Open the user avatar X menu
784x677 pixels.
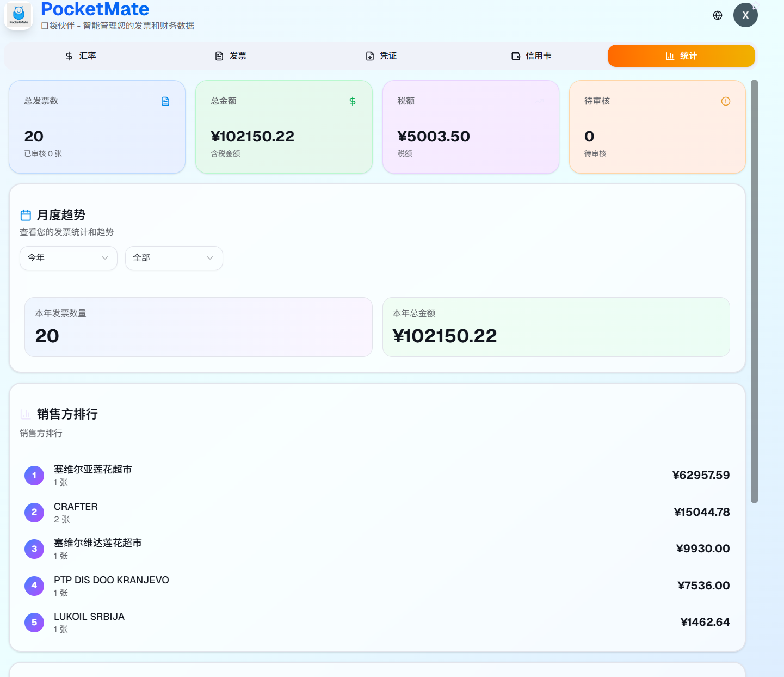(x=745, y=15)
